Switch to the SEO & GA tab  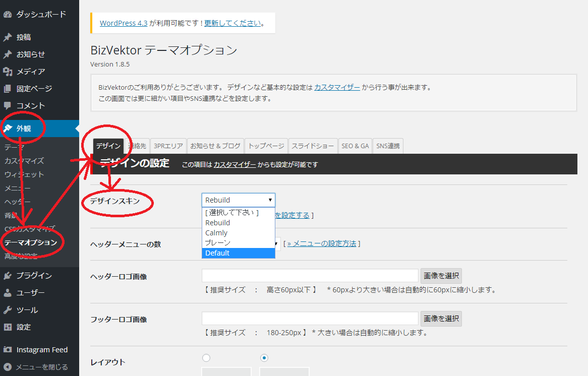[355, 146]
